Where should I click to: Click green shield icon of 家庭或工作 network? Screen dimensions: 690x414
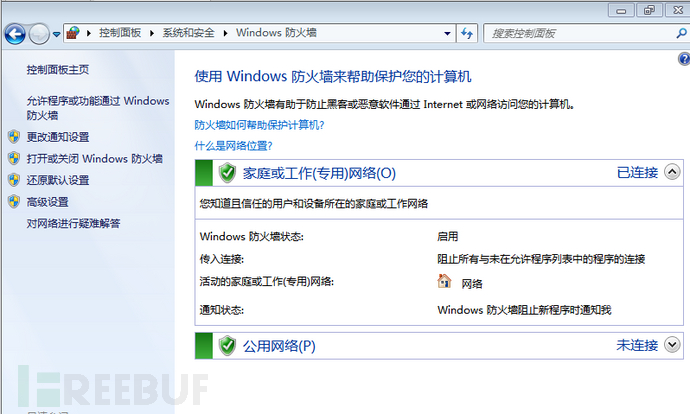[227, 172]
